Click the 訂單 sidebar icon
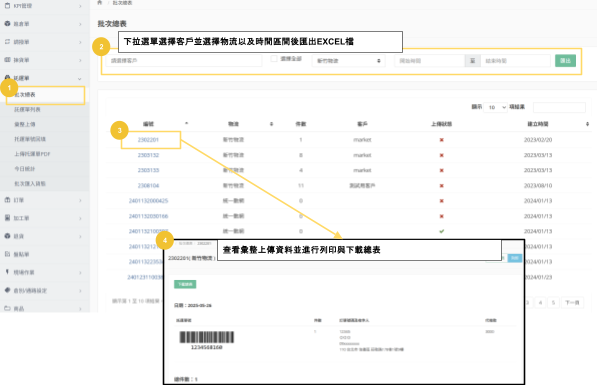The height and width of the screenshot is (385, 597). coord(7,200)
